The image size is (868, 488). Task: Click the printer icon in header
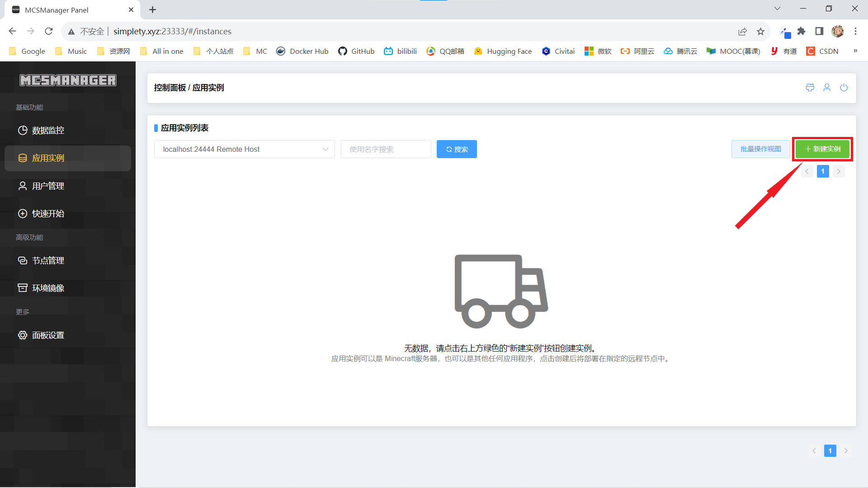pyautogui.click(x=810, y=88)
